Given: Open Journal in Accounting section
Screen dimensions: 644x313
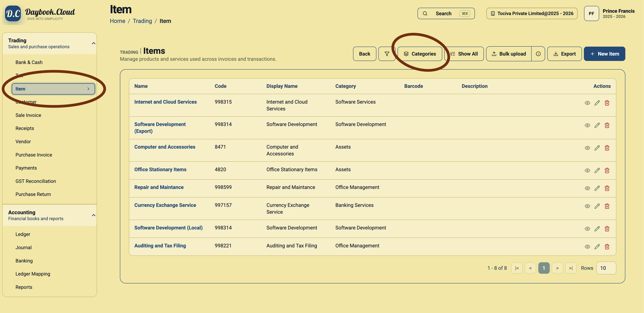Looking at the screenshot, I should coord(24,247).
